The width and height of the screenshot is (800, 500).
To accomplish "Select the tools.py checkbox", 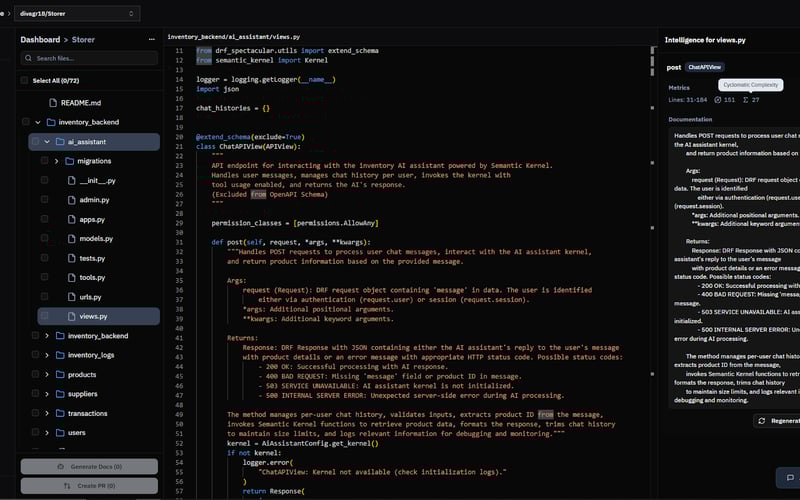I will click(44, 277).
